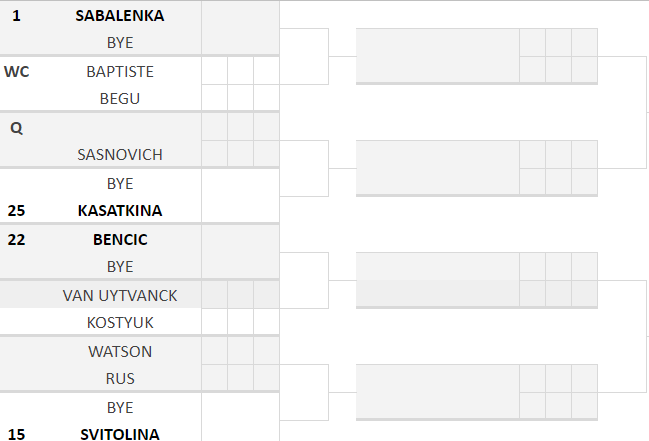The image size is (649, 441).
Task: Open KOSTYUK player entry
Action: click(x=120, y=323)
